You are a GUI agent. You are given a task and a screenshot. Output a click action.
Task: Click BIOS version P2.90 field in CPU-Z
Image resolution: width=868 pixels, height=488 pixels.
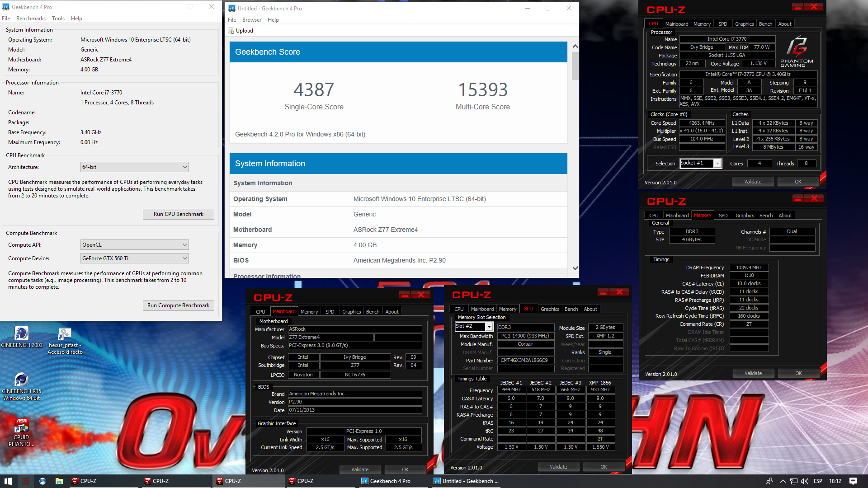(x=355, y=402)
